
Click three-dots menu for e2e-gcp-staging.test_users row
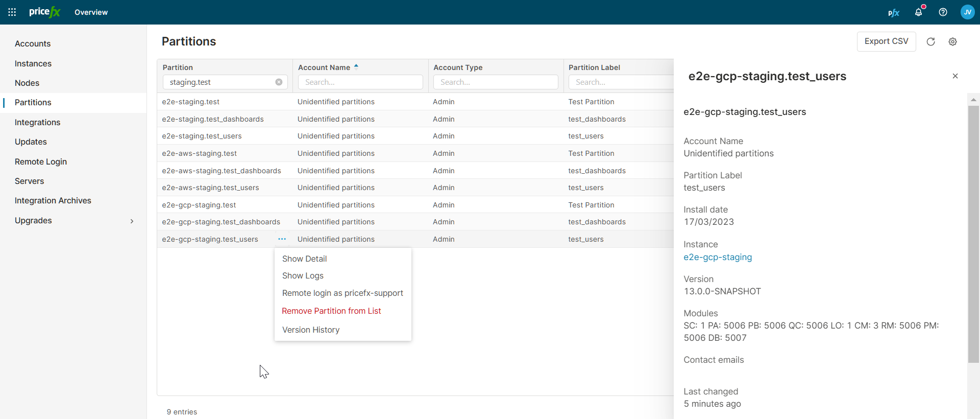[282, 239]
